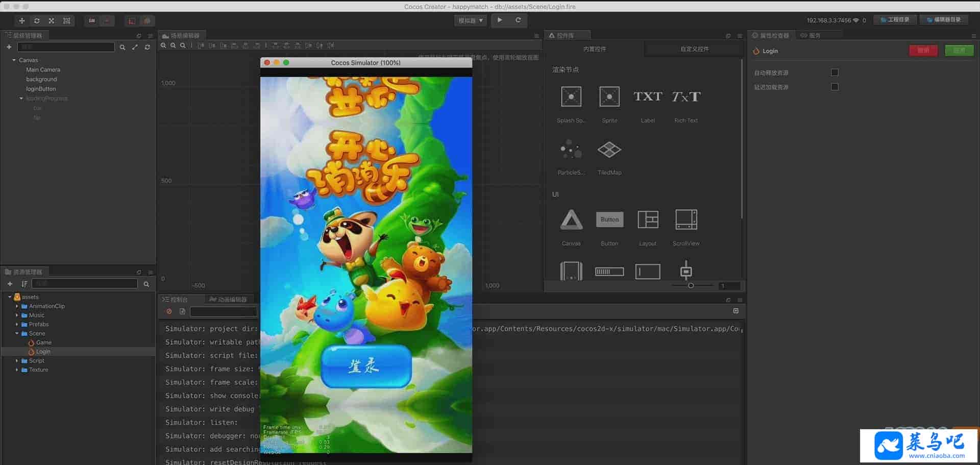Choose the TiledMap widget icon
The image size is (980, 465).
click(x=609, y=150)
